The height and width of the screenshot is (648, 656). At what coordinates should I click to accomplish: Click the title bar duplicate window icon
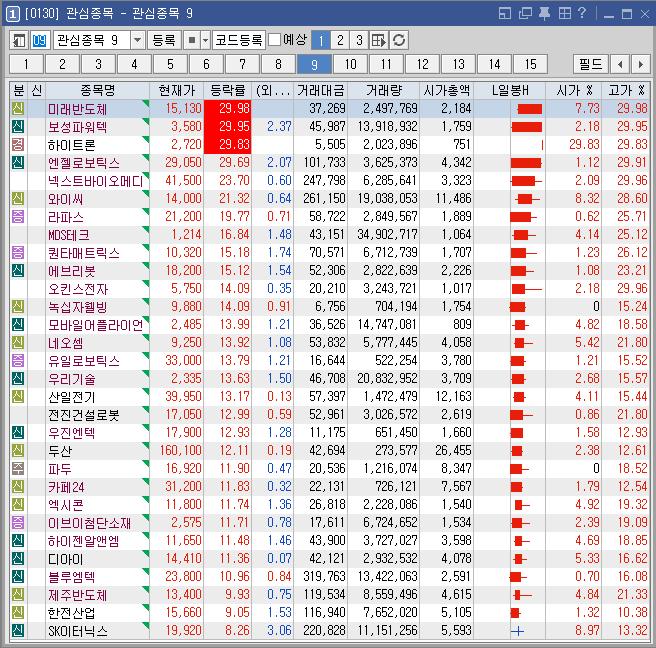[525, 14]
